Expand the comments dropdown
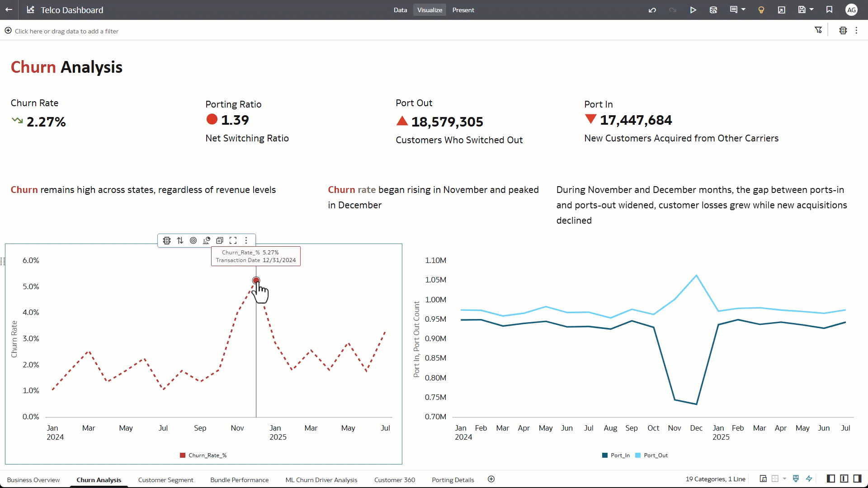Image resolution: width=868 pixels, height=488 pixels. coord(743,9)
